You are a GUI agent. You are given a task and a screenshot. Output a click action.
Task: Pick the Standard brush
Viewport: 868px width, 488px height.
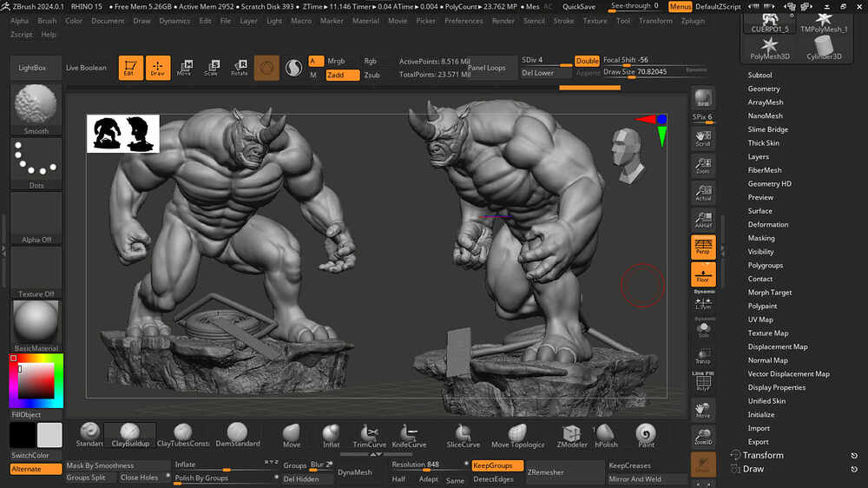[x=89, y=435]
